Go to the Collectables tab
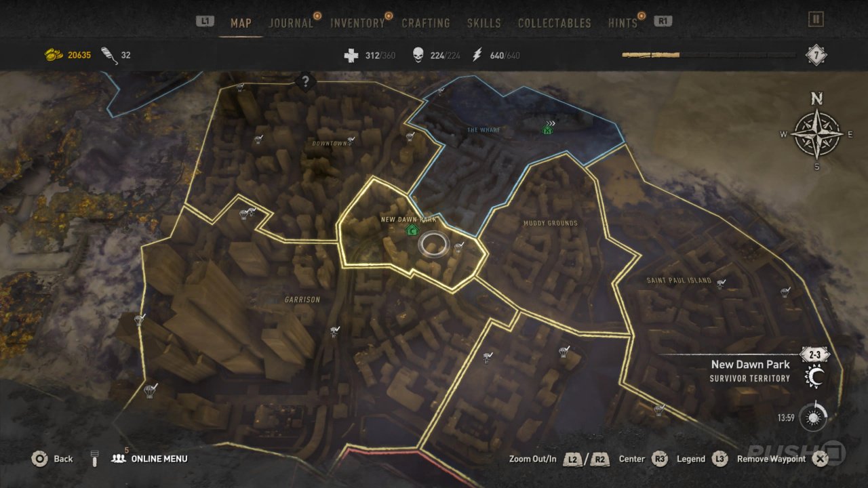This screenshot has width=868, height=488. coord(555,23)
